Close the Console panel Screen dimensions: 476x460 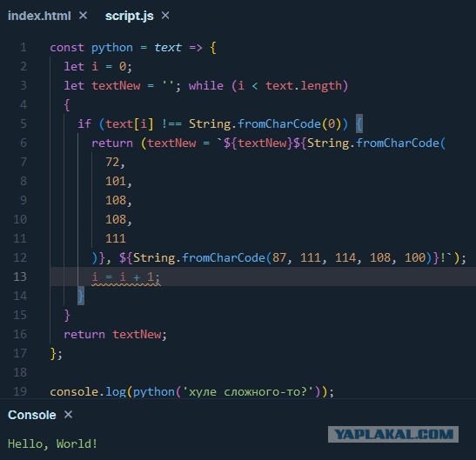pos(68,415)
